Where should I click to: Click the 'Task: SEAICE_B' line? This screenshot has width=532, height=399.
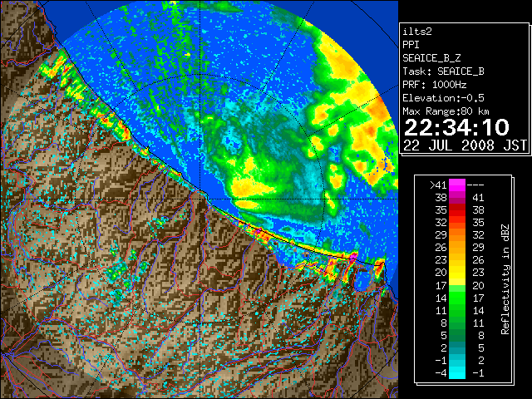(x=443, y=71)
